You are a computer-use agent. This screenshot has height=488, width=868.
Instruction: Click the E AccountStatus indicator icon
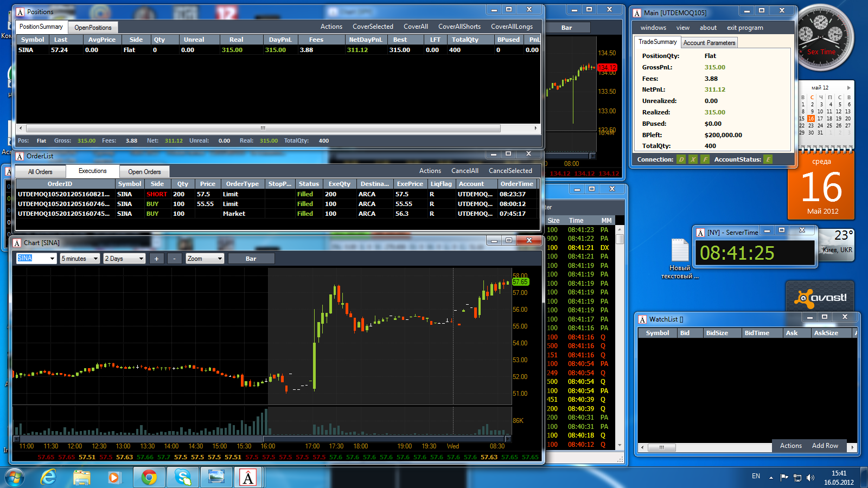pyautogui.click(x=768, y=159)
